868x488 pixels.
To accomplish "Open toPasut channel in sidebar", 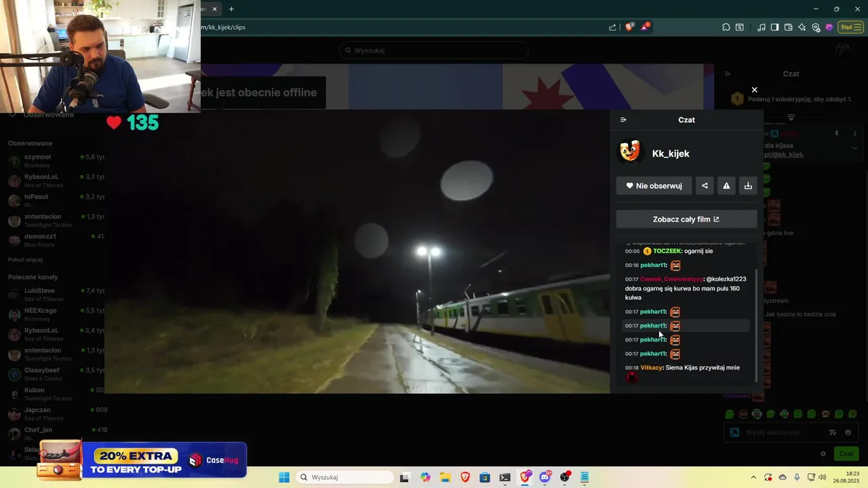I will pos(54,200).
